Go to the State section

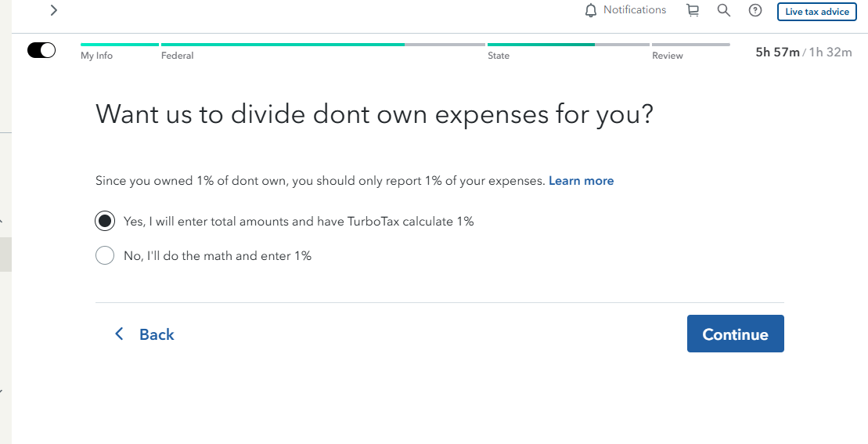(499, 56)
